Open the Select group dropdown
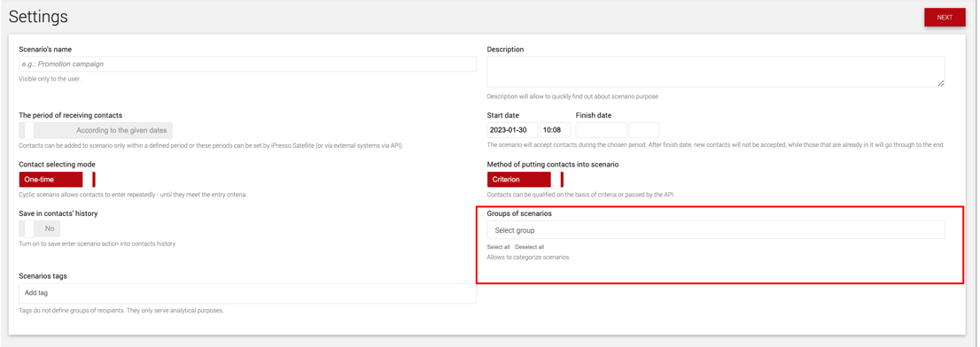Viewport: 980px width, 347px height. tap(716, 230)
